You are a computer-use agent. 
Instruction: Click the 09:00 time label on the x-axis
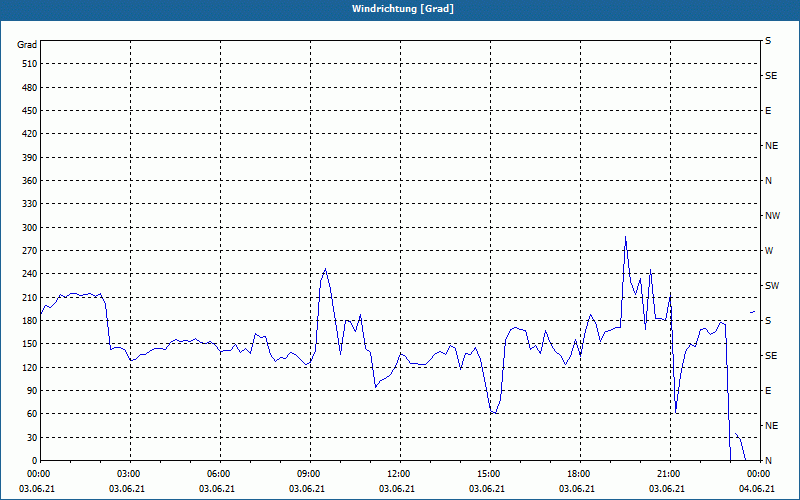pos(309,474)
